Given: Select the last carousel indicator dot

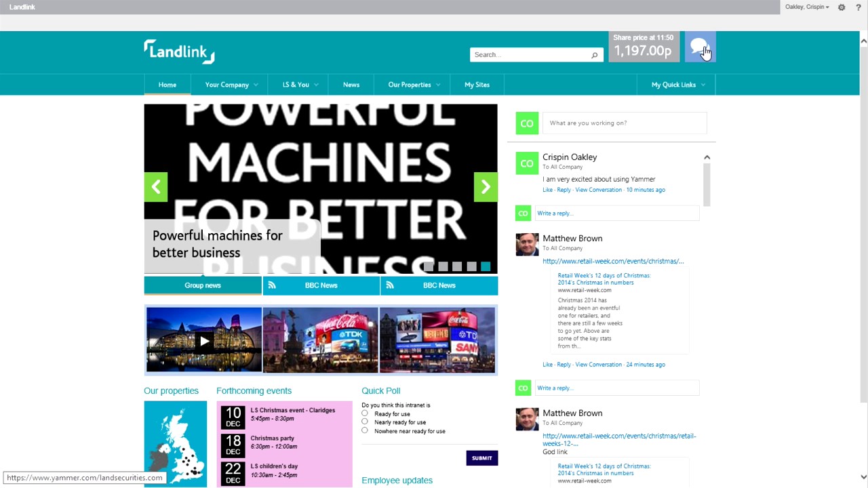Looking at the screenshot, I should tap(486, 266).
